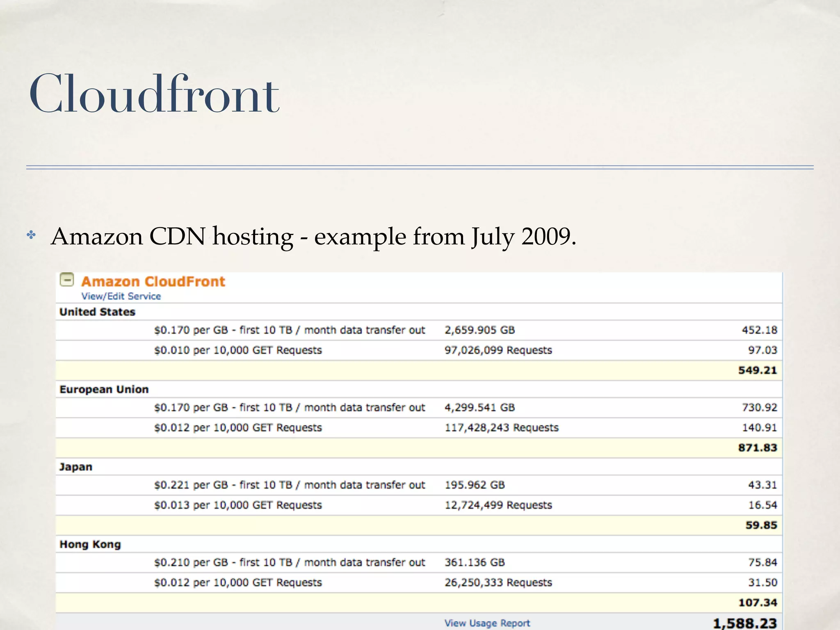
Task: Click the bullet icon before Amazon CDN
Action: click(x=31, y=235)
